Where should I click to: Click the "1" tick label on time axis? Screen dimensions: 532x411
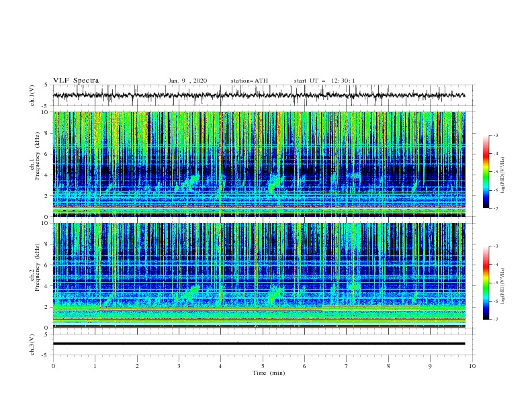(95, 366)
